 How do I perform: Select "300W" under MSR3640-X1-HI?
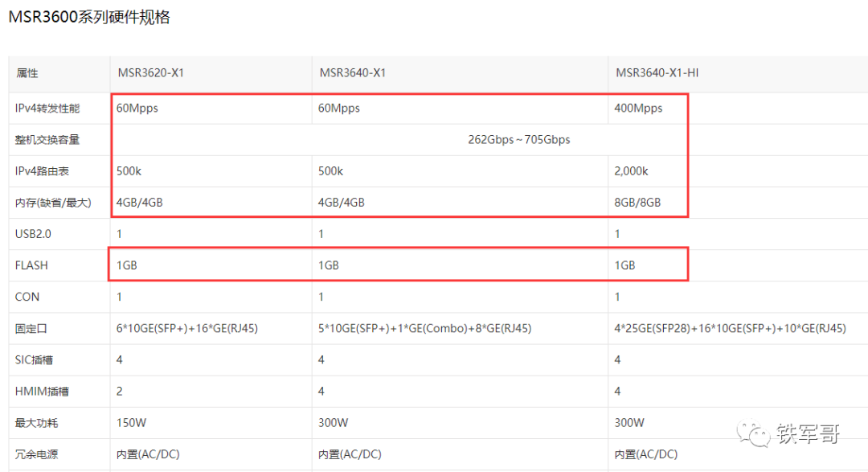coord(629,423)
